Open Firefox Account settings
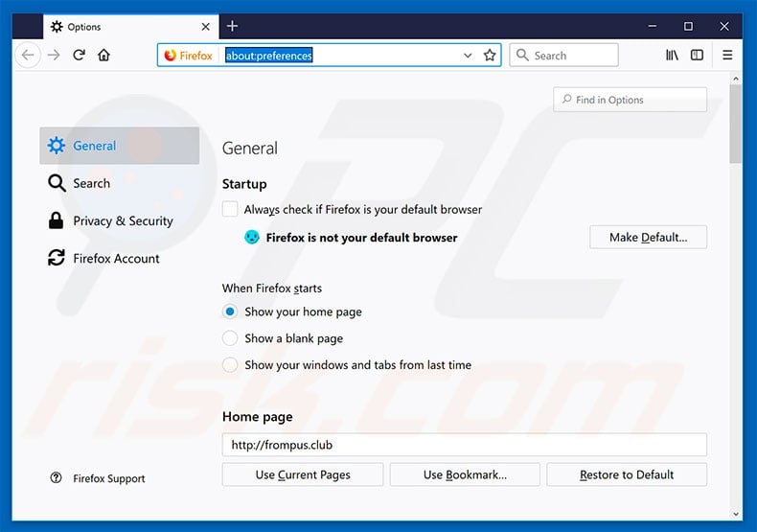Image resolution: width=757 pixels, height=532 pixels. pos(119,258)
